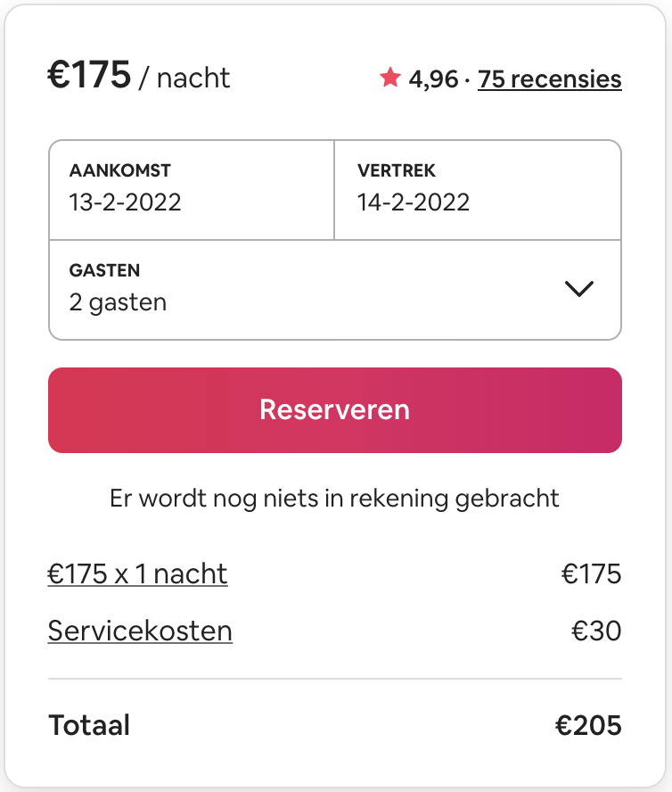Click the €205 total amount
Image resolution: width=672 pixels, height=792 pixels.
click(x=588, y=725)
